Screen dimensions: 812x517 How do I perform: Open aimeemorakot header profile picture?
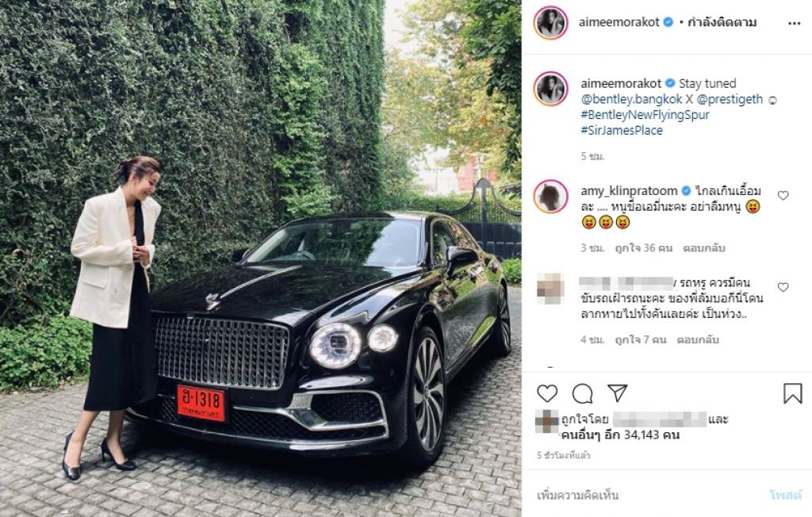(550, 22)
